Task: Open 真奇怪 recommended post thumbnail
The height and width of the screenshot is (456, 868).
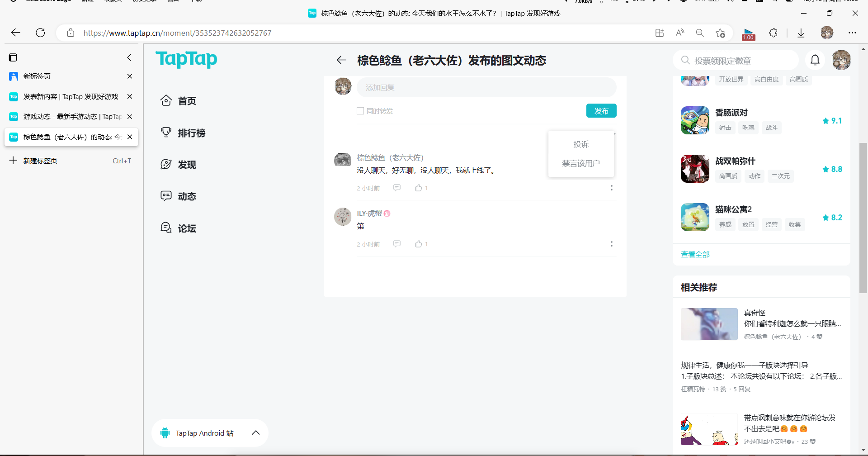Action: (x=709, y=324)
